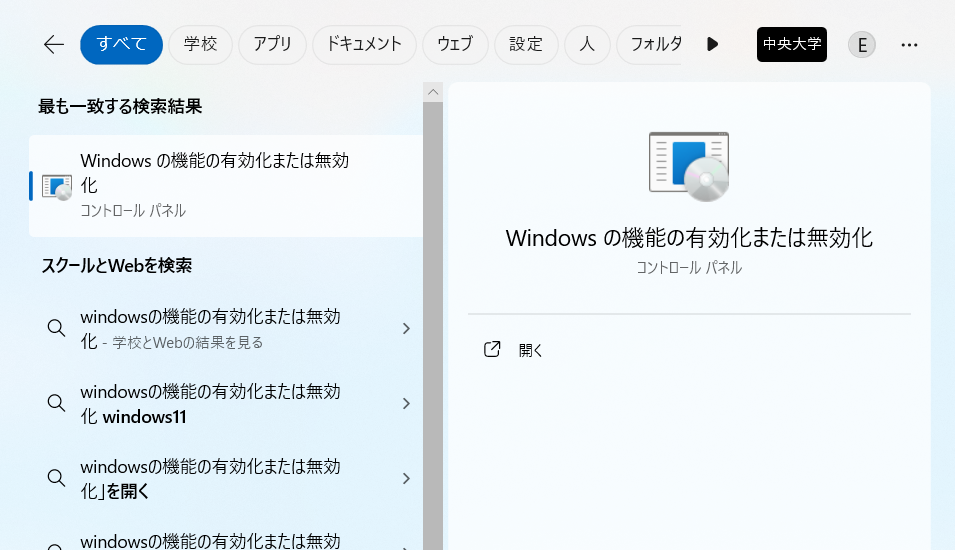This screenshot has height=550, width=955.
Task: Switch to the 設定 filter tab
Action: (526, 44)
